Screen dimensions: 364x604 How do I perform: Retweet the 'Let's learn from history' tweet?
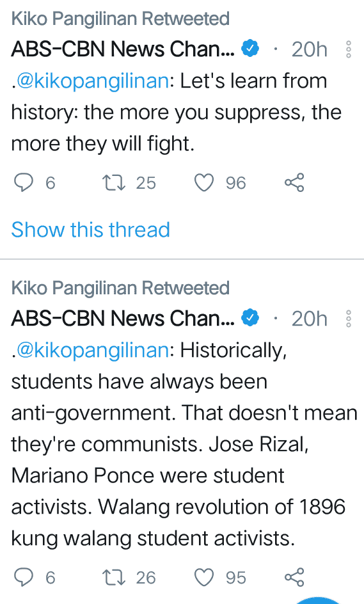114,183
